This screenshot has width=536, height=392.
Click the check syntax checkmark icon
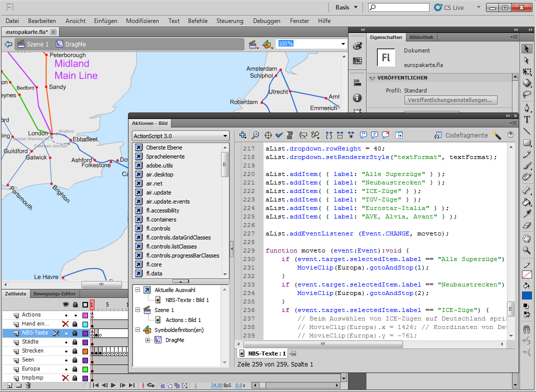279,135
